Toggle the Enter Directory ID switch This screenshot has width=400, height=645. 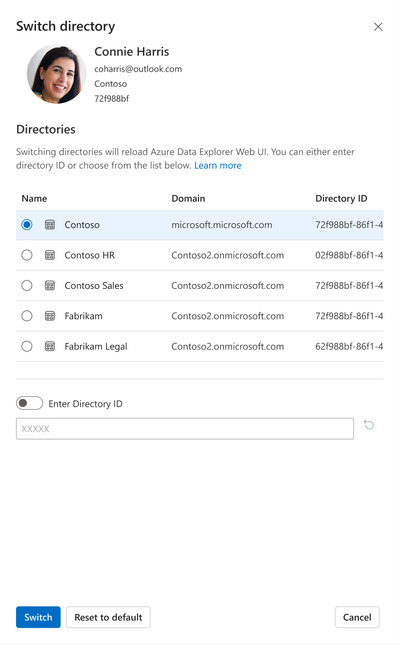pos(29,403)
